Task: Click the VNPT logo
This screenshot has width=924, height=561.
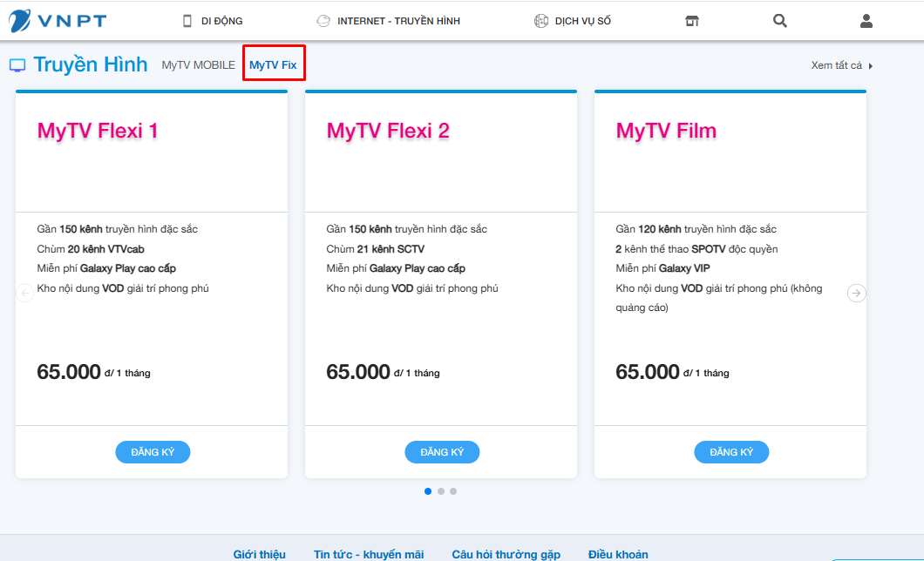Action: [58, 21]
